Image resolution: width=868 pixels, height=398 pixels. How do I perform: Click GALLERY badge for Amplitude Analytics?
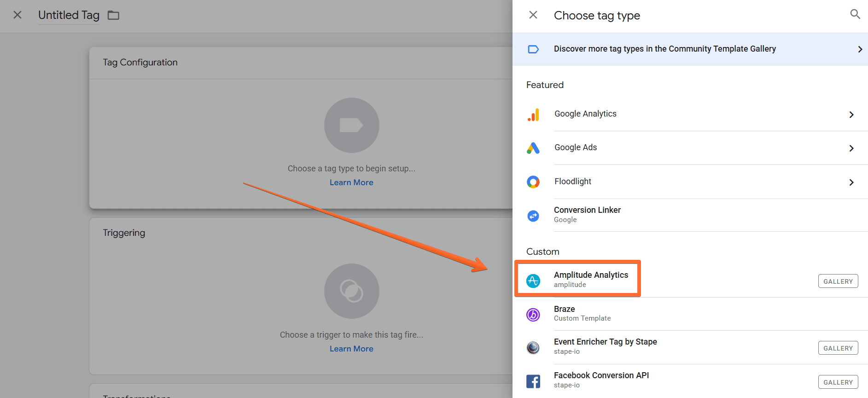click(x=838, y=281)
